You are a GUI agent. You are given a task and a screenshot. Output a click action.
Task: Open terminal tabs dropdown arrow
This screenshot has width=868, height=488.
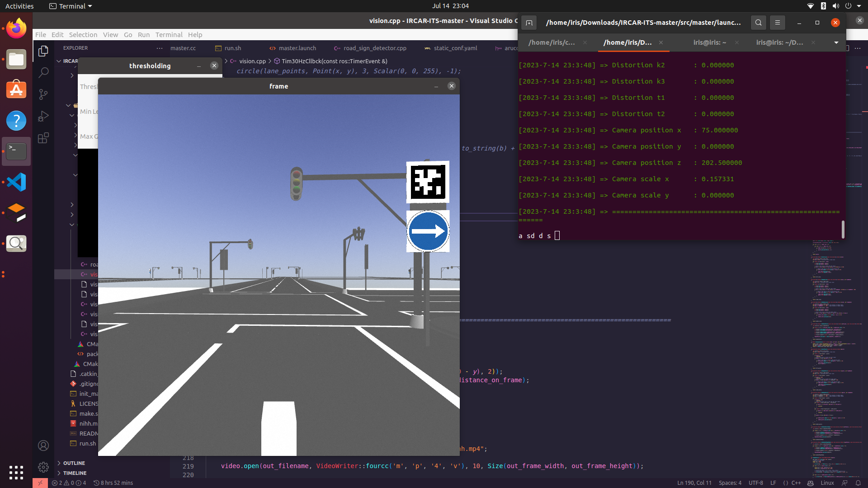[x=836, y=42]
